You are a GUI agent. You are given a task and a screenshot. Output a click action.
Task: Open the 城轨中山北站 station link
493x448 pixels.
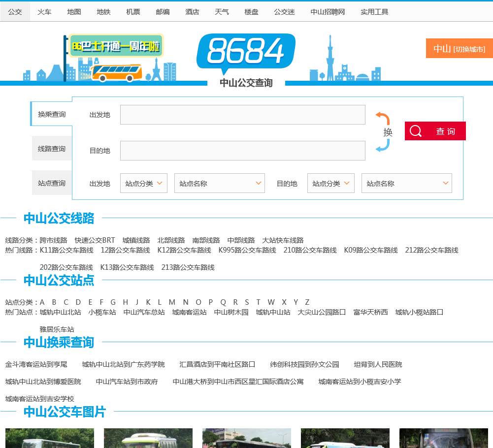point(61,312)
